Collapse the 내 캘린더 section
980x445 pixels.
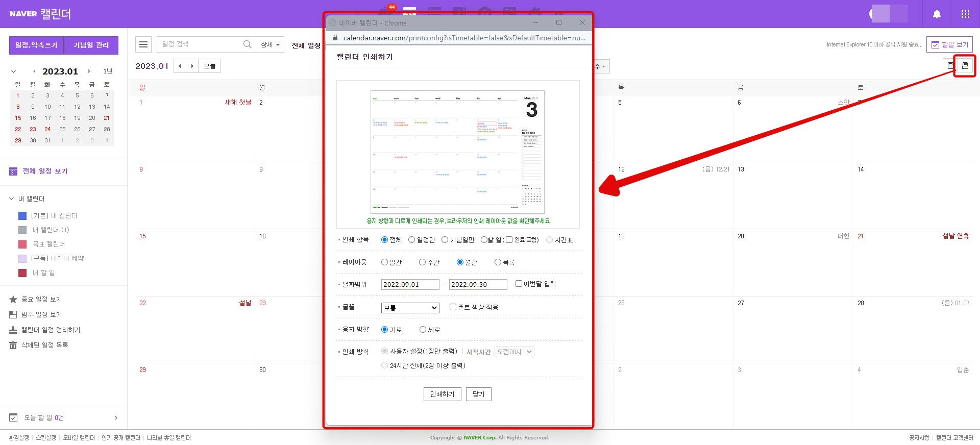click(12, 199)
